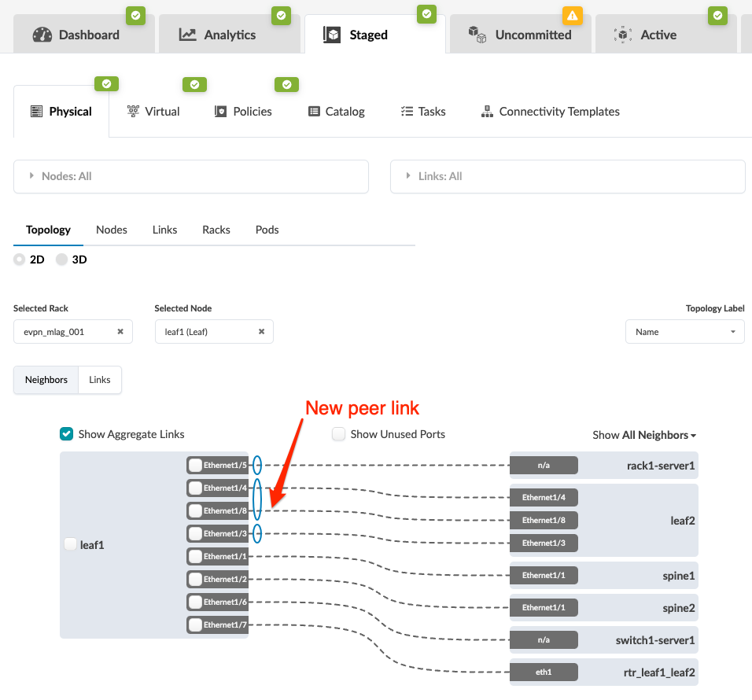
Task: Click green check badge above Analytics
Action: pos(281,16)
